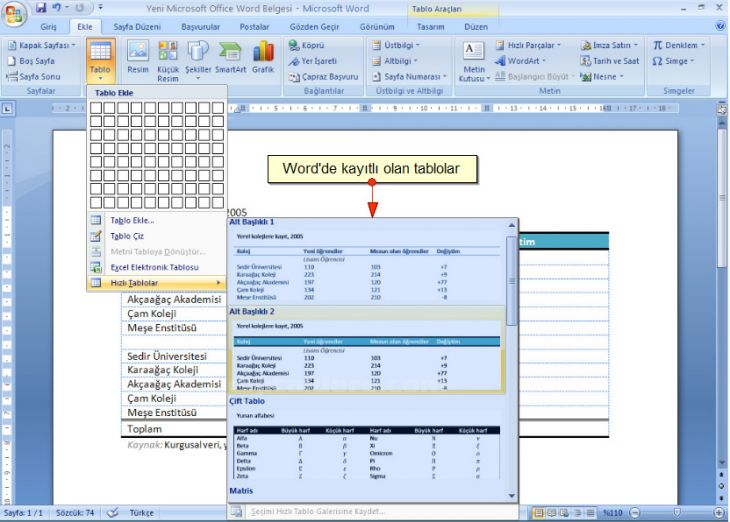Viewport: 730px width, 522px height.
Task: Click the zoom slider handle
Action: click(x=677, y=513)
